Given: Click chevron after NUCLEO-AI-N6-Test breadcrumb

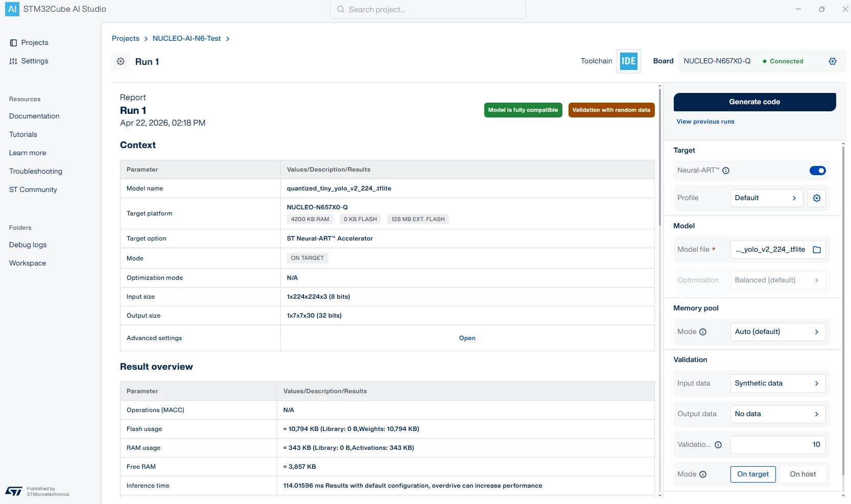Looking at the screenshot, I should point(228,39).
